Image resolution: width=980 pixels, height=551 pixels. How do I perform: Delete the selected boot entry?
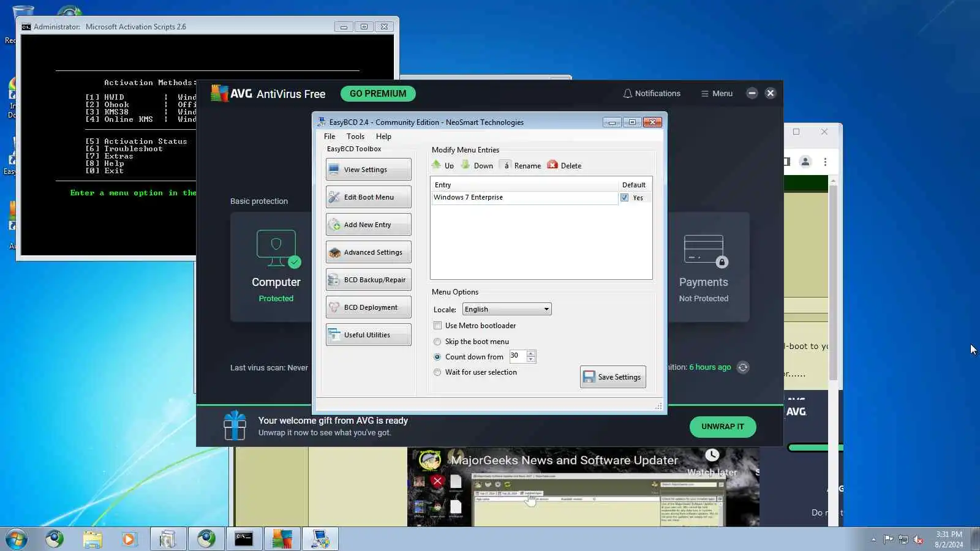(565, 165)
